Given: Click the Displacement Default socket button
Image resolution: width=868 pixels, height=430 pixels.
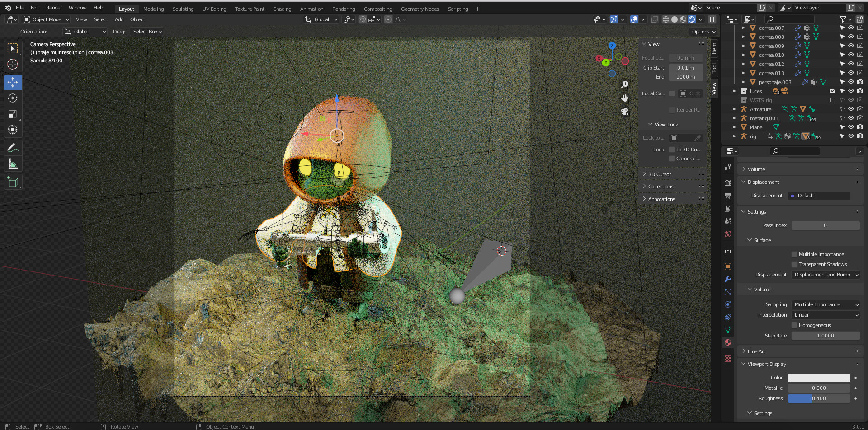Looking at the screenshot, I should (819, 196).
